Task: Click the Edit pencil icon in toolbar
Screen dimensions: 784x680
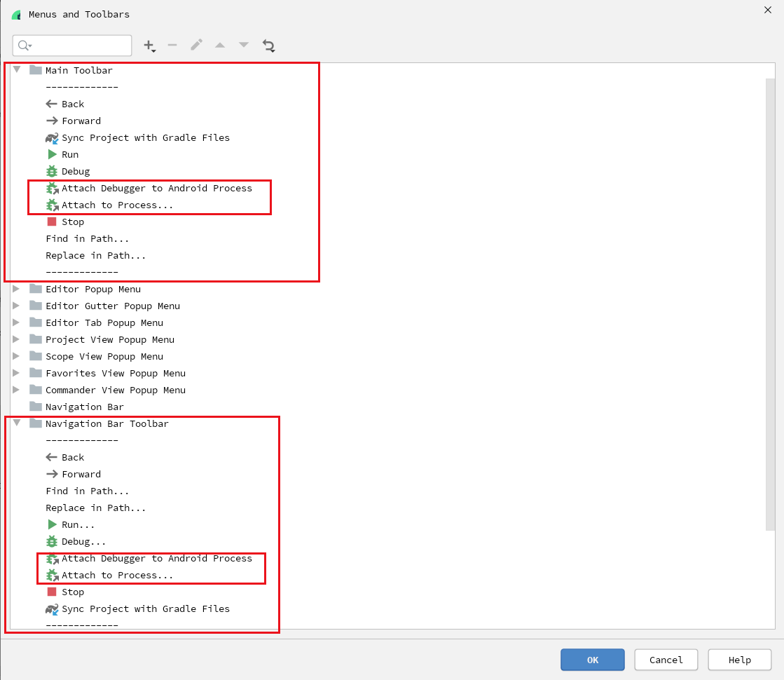Action: [196, 45]
